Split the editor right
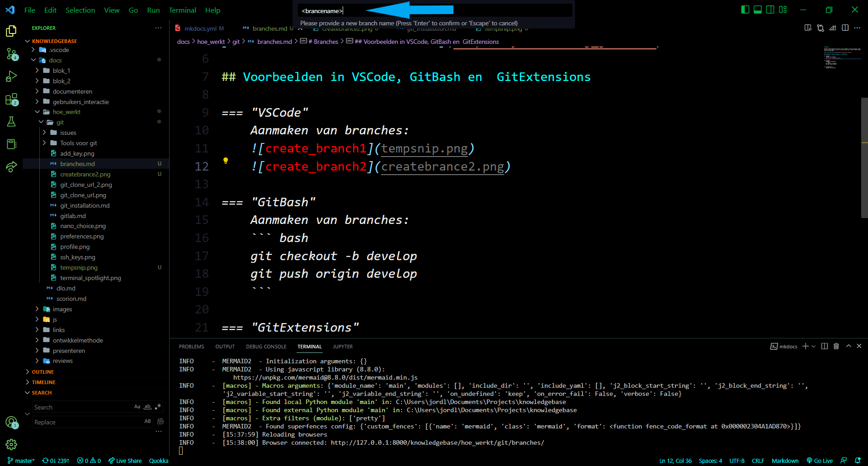This screenshot has height=466, width=868. (x=845, y=28)
